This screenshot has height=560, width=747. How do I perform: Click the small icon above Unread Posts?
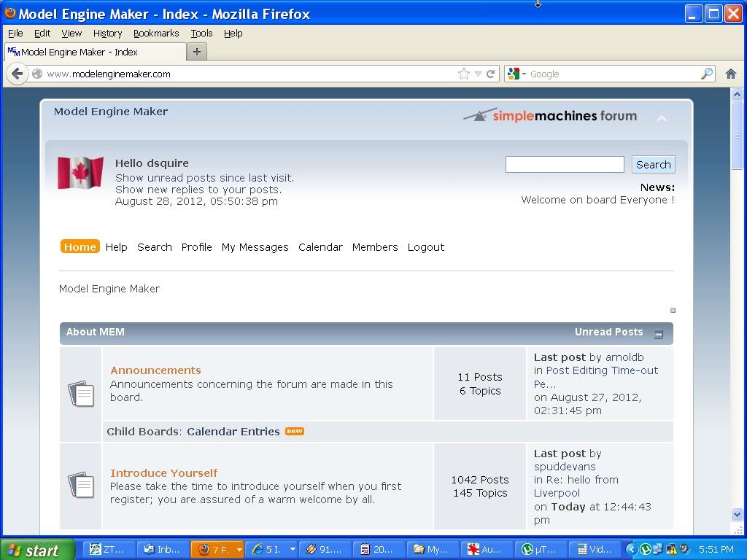[x=673, y=311]
